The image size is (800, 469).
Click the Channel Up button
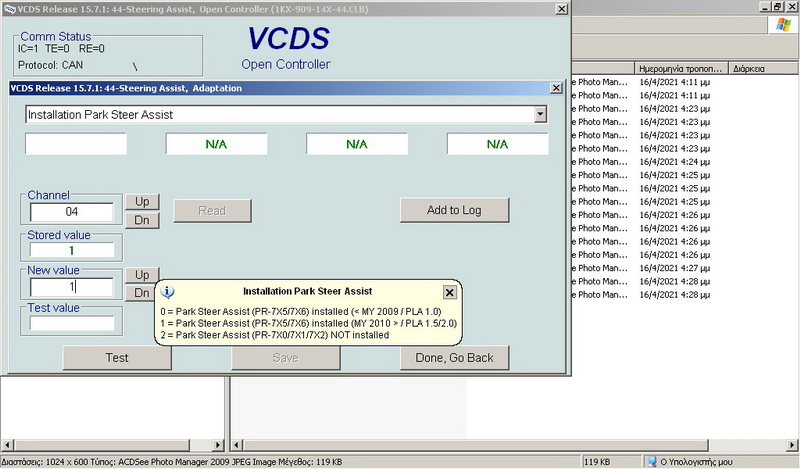(142, 202)
